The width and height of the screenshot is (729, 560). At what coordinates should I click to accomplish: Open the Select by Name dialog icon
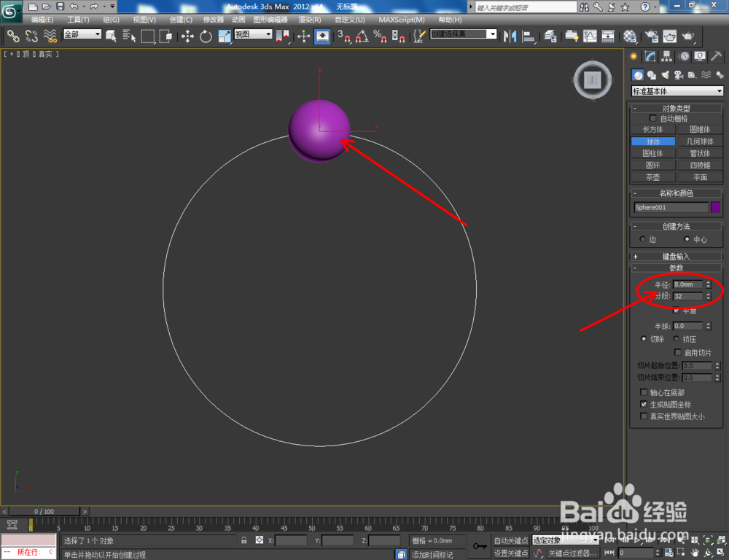130,36
